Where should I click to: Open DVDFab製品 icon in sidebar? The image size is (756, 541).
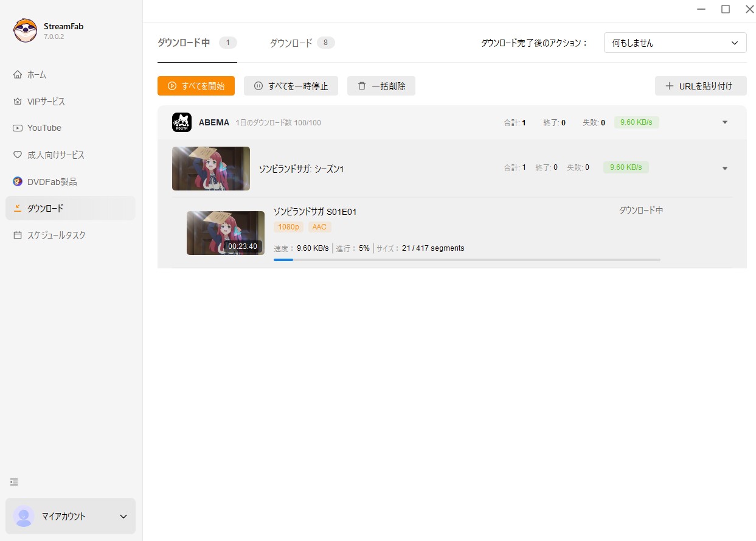17,182
